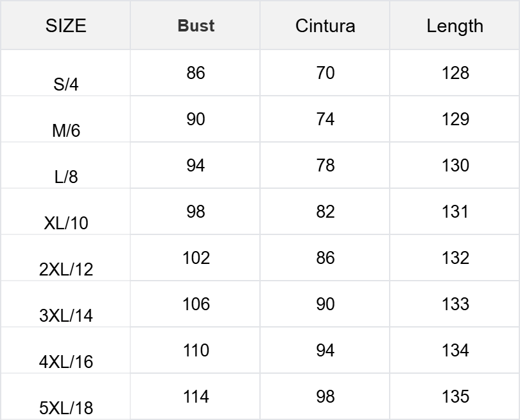This screenshot has height=420, width=520.
Task: Select length value 133 for 3XL/14
Action: point(455,304)
